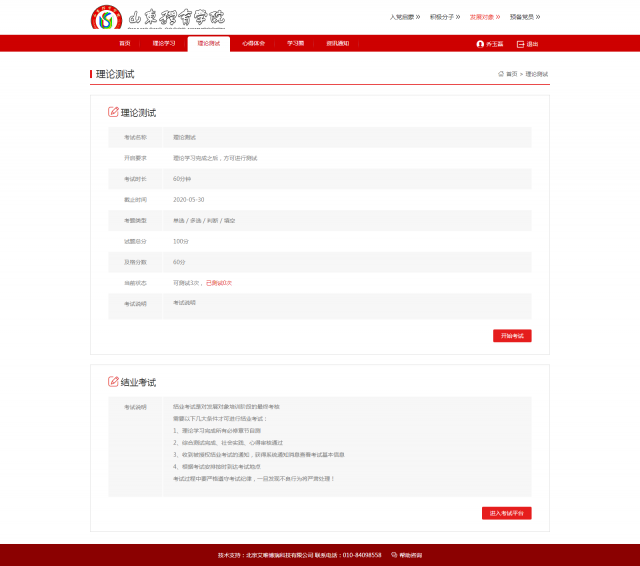Expand the 入党启蒙 top menu
640x566 pixels.
[404, 17]
